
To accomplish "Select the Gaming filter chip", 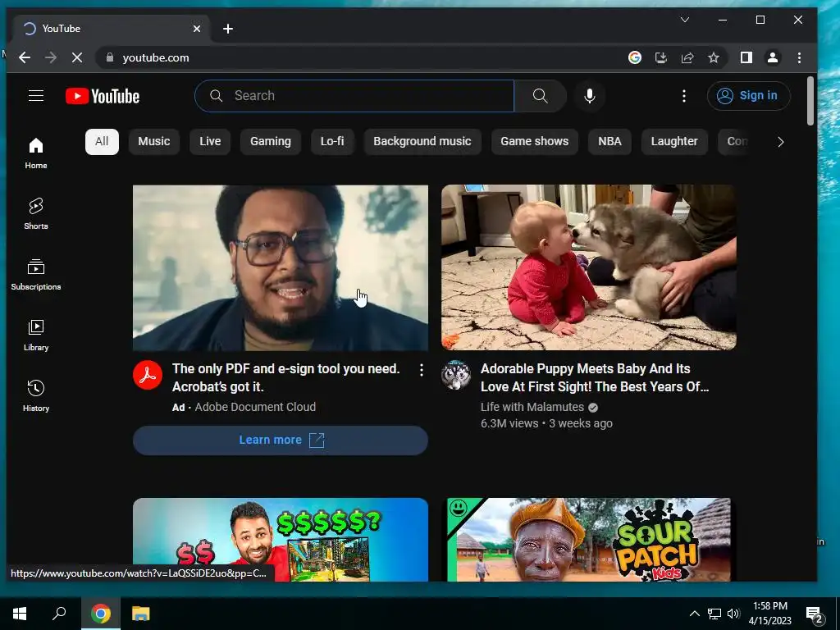I will 271,142.
